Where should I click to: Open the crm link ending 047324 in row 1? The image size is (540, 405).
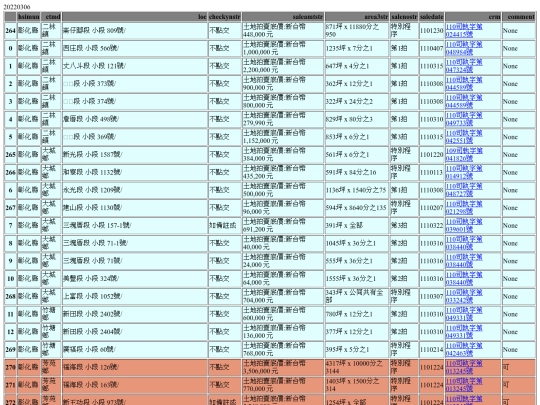click(x=464, y=66)
